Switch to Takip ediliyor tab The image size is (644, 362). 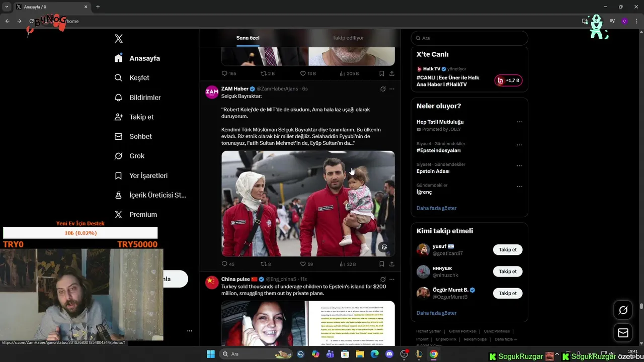pos(348,38)
